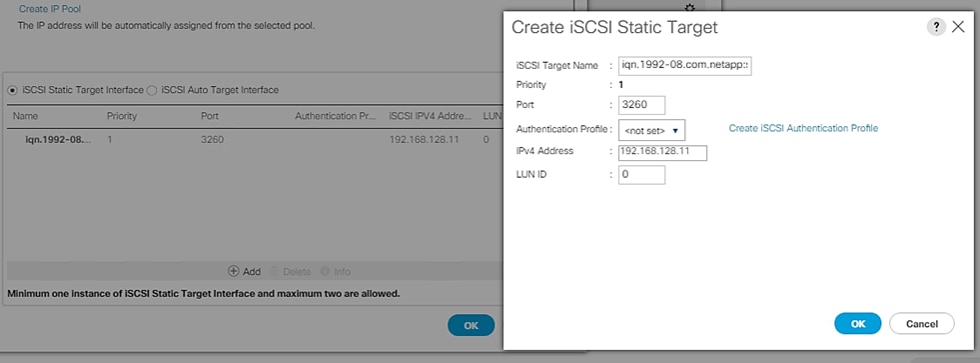Screen dimensions: 980x363
Task: Click the Delete button below target table
Action: pos(291,272)
